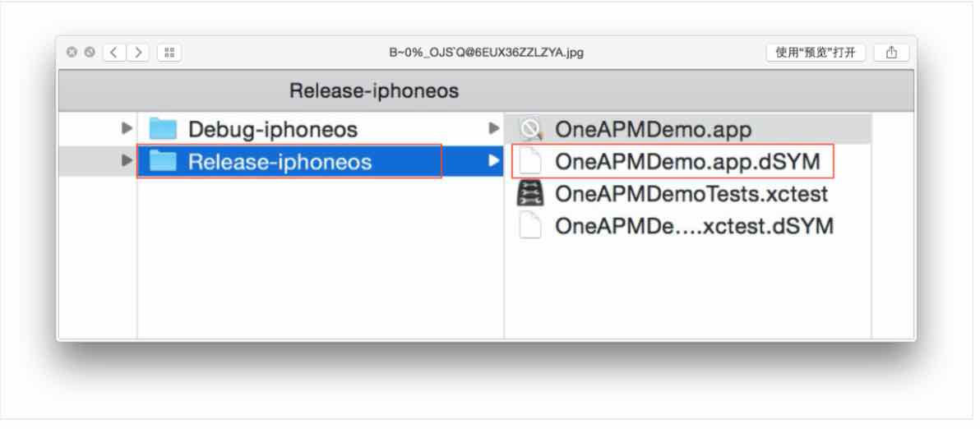Click the OneAPMDemoTests.xctest bundle icon

click(530, 194)
